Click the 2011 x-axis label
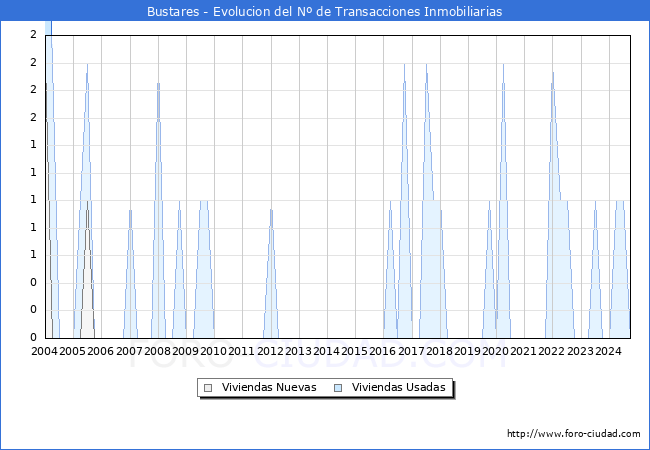The width and height of the screenshot is (650, 450). click(x=241, y=351)
